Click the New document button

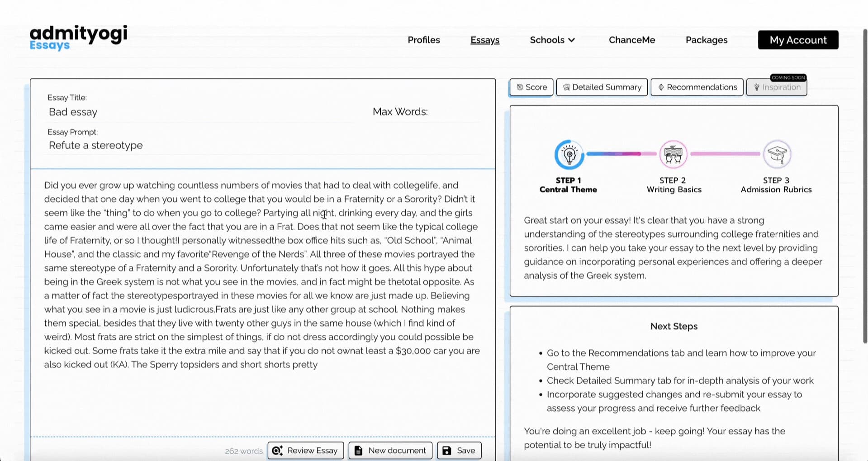tap(390, 451)
